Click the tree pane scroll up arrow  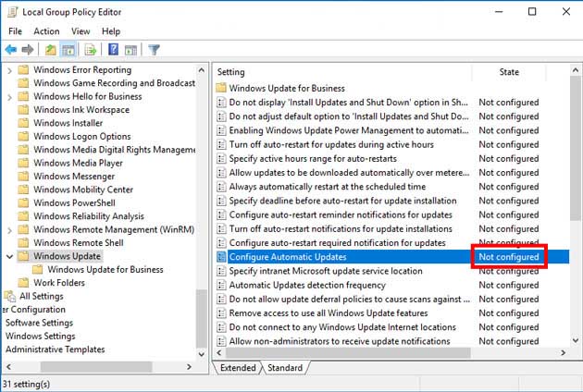click(x=201, y=70)
